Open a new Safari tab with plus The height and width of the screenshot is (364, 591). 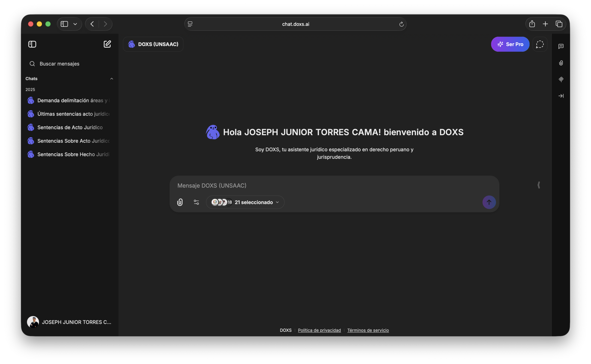(545, 24)
